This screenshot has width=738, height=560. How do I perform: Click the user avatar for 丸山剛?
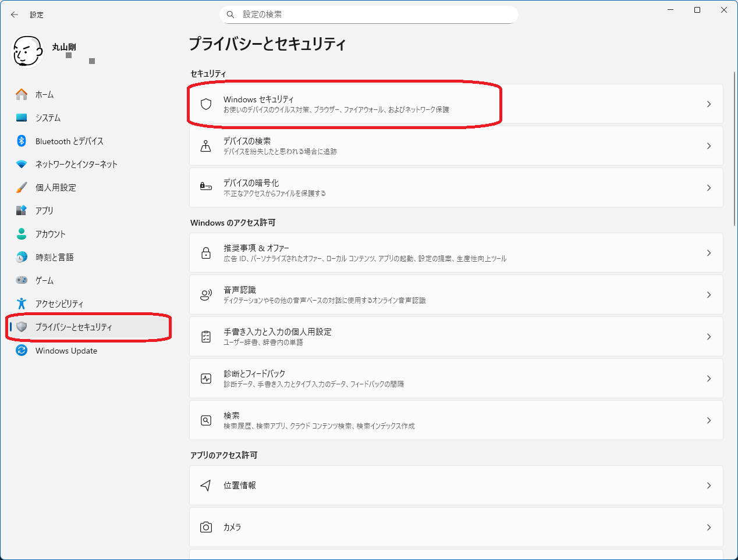pyautogui.click(x=27, y=51)
